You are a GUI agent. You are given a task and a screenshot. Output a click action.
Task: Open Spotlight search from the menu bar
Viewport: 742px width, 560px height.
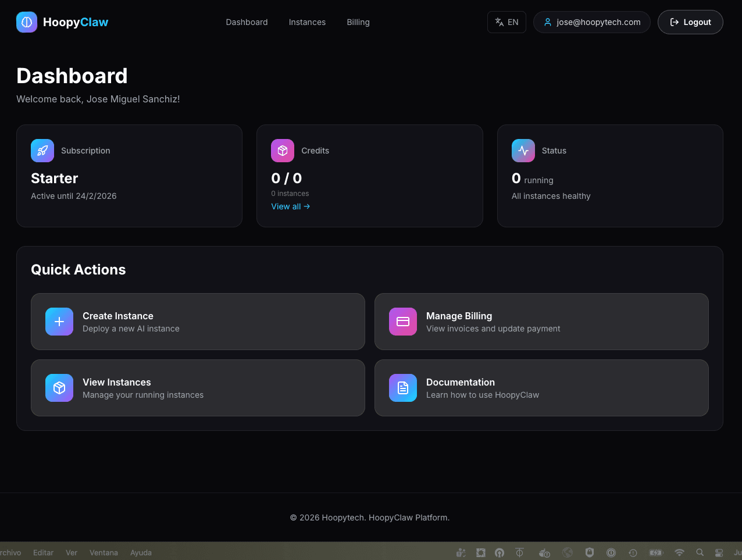coord(700,552)
